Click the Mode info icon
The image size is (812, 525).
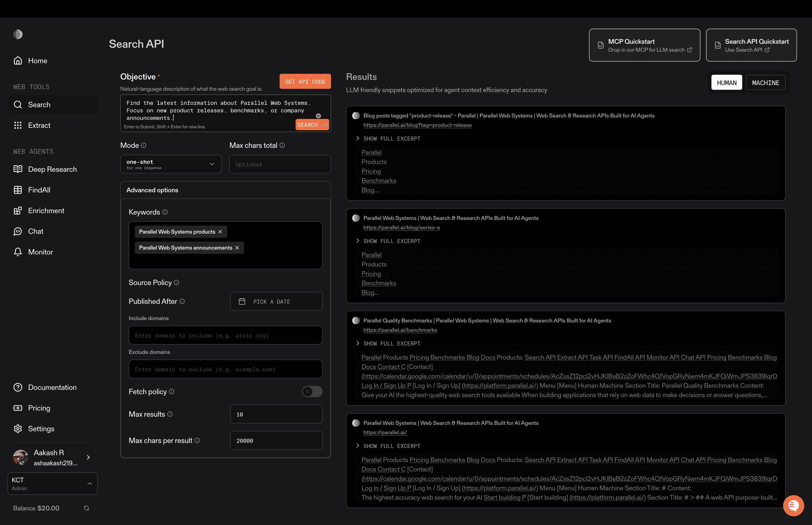pyautogui.click(x=144, y=145)
